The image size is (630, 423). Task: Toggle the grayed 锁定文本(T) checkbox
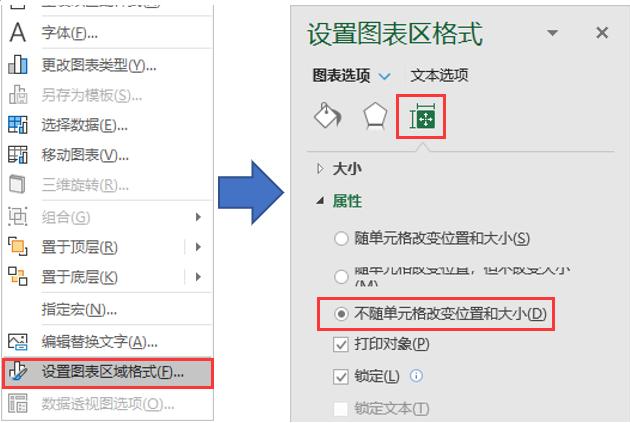(x=341, y=409)
